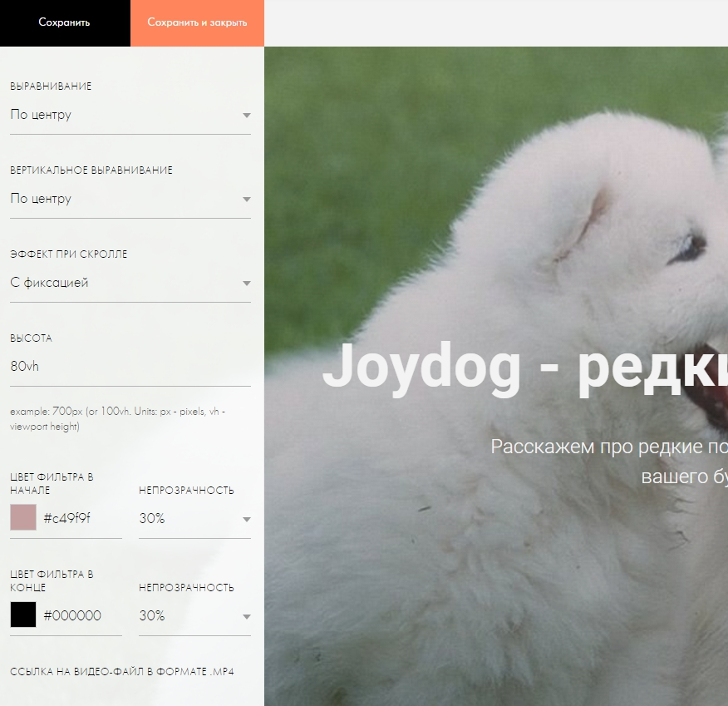Open the pink start filter color swatch
This screenshot has height=706, width=728.
pyautogui.click(x=23, y=517)
